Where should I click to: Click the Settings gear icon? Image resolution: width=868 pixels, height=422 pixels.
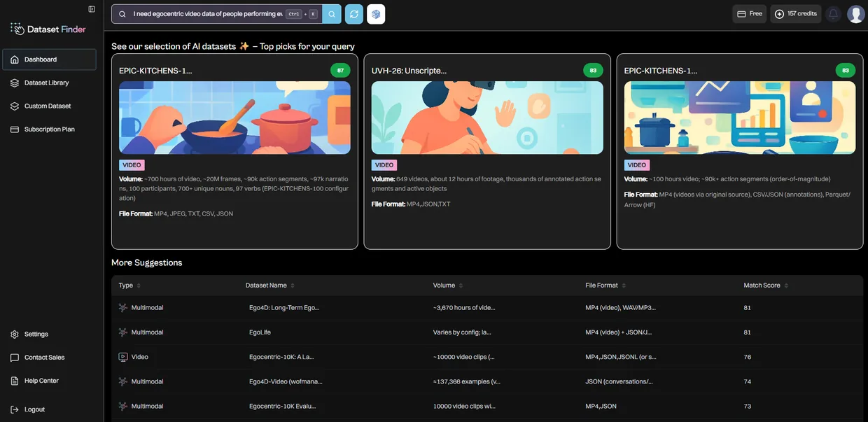point(15,335)
